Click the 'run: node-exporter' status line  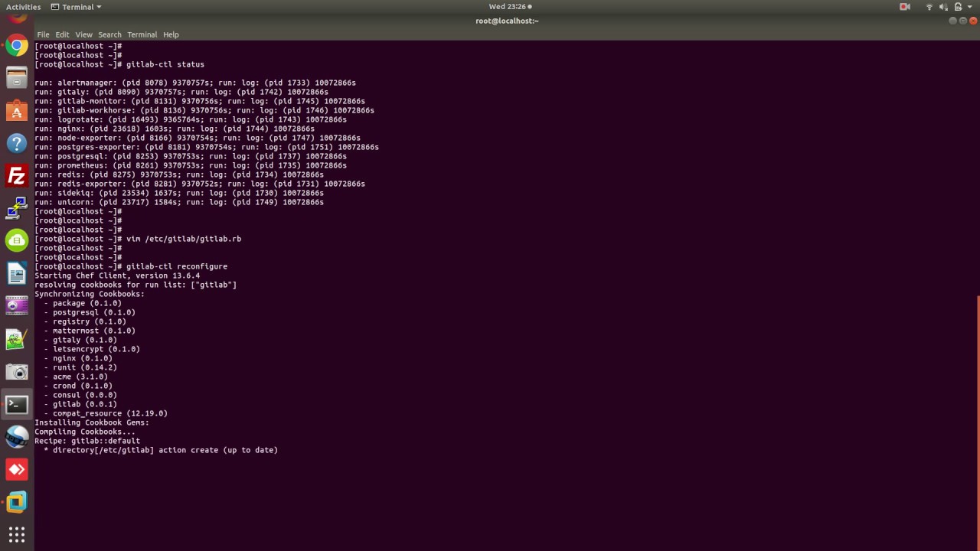point(198,138)
